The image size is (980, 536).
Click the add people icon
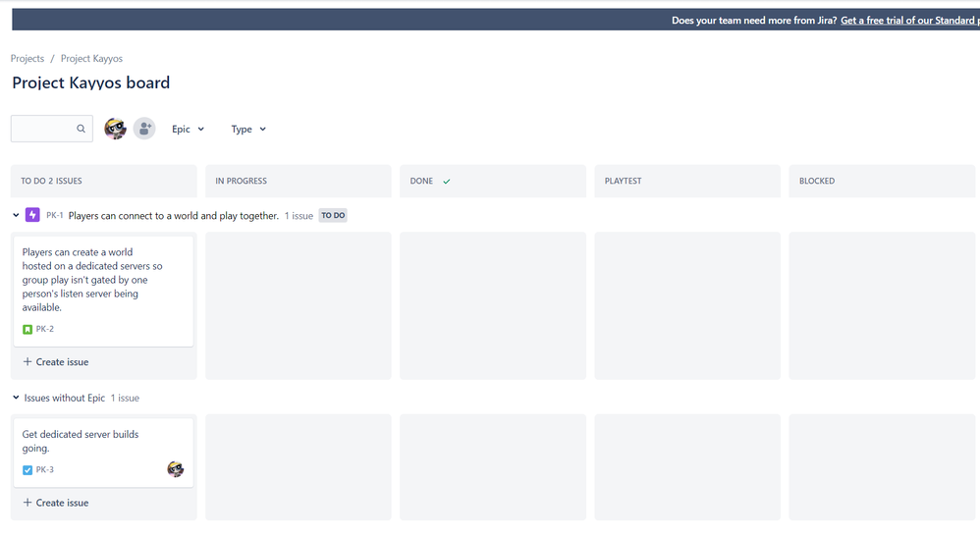(144, 129)
